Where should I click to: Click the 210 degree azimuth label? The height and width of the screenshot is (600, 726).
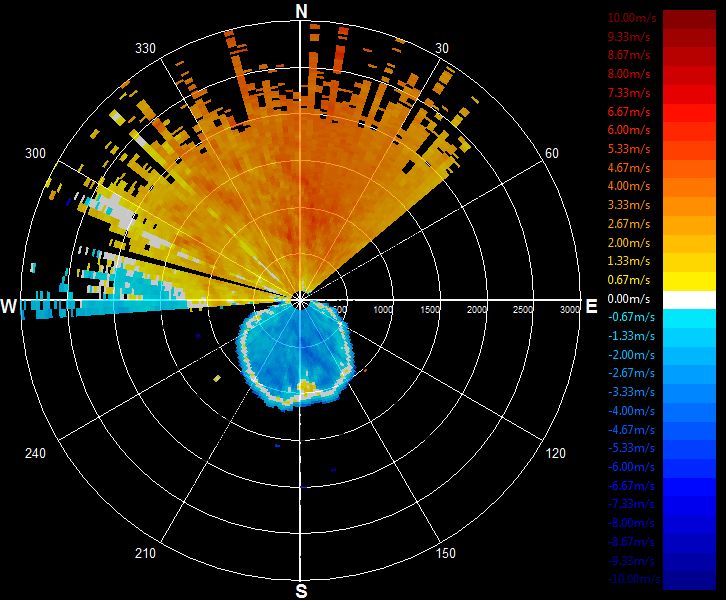145,553
